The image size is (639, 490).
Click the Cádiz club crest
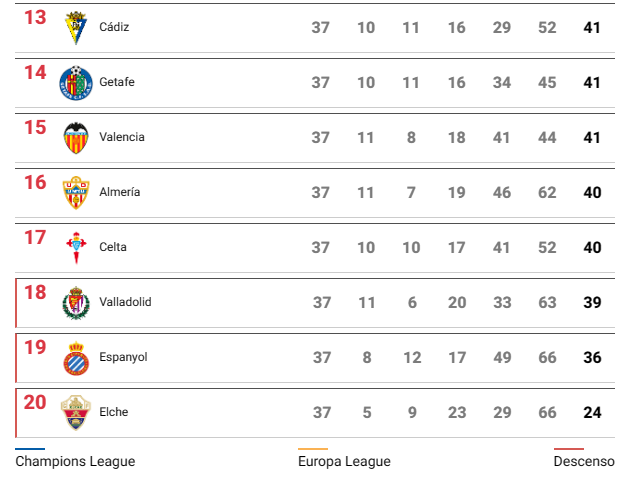76,28
